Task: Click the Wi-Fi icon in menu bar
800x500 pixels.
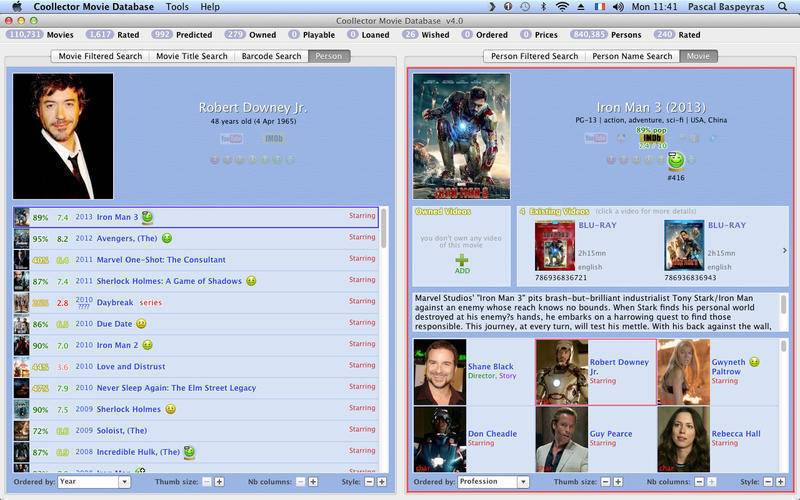Action: (562, 7)
